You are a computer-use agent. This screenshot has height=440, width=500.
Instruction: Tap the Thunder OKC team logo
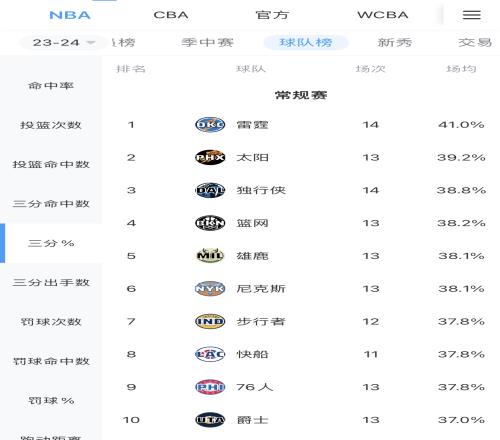pyautogui.click(x=210, y=125)
